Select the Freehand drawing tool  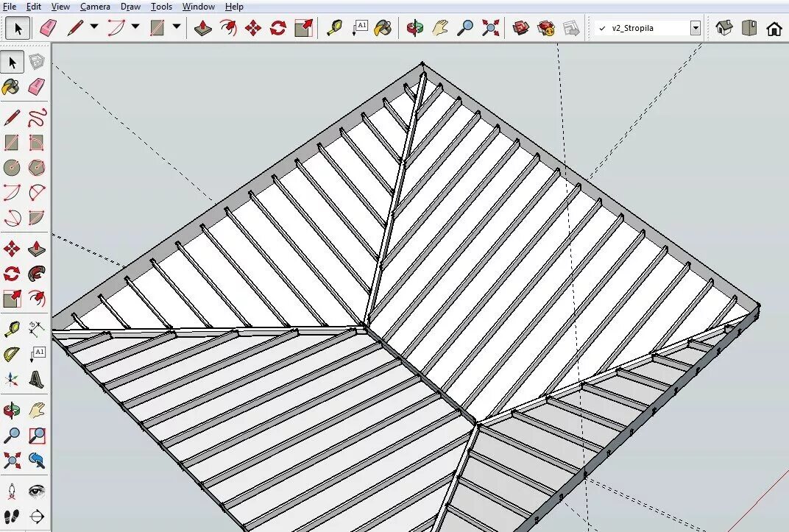point(36,118)
